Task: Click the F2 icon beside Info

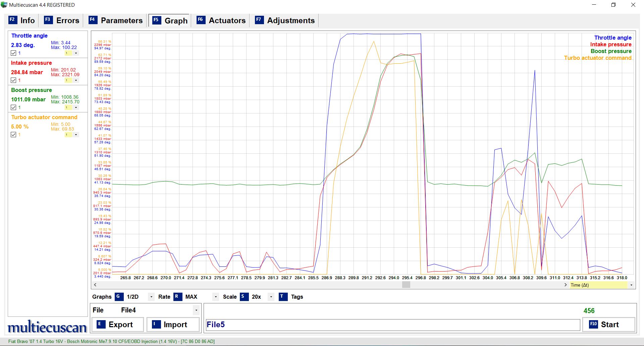Action: (12, 20)
